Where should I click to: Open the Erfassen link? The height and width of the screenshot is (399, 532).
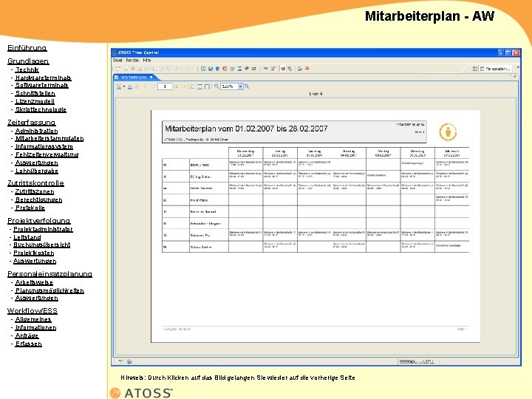click(29, 344)
